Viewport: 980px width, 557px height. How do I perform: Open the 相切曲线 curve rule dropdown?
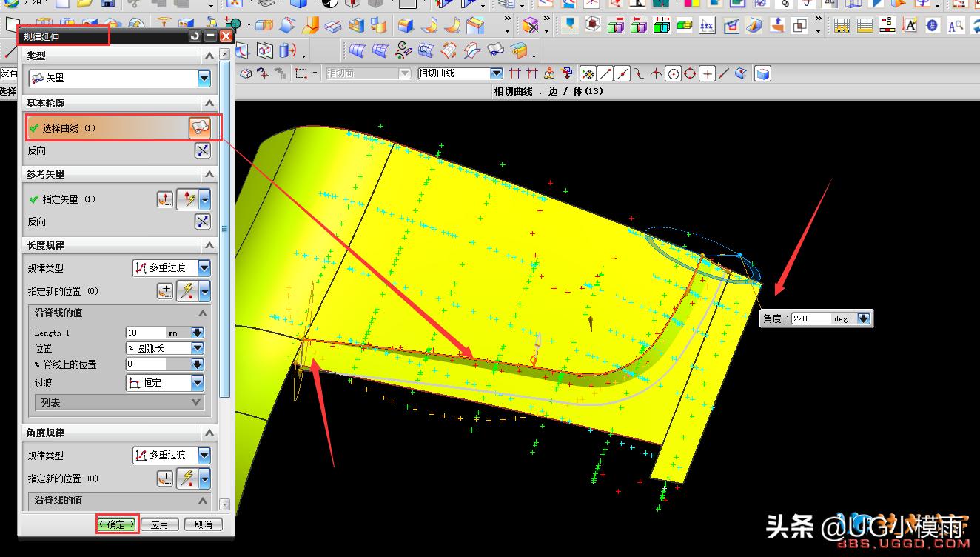click(496, 73)
